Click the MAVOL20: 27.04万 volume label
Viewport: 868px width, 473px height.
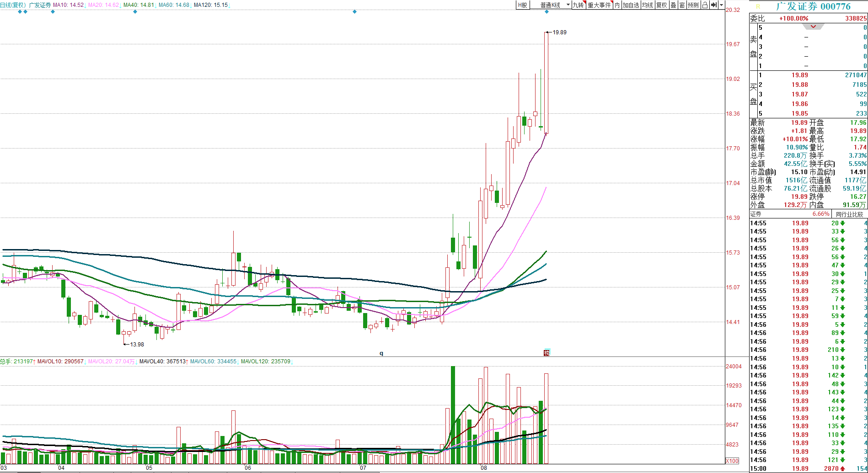(111, 361)
